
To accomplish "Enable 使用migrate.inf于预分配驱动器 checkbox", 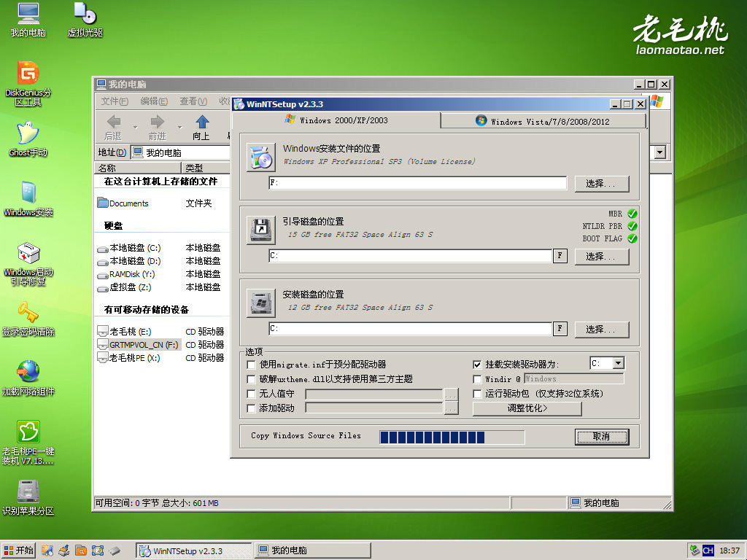I will [x=251, y=365].
